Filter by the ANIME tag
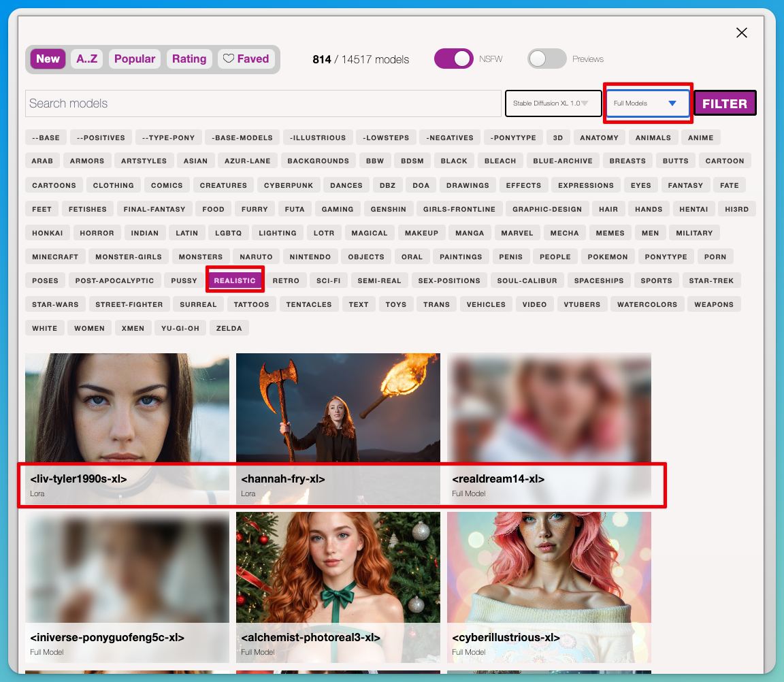Viewport: 784px width, 682px height. point(700,137)
